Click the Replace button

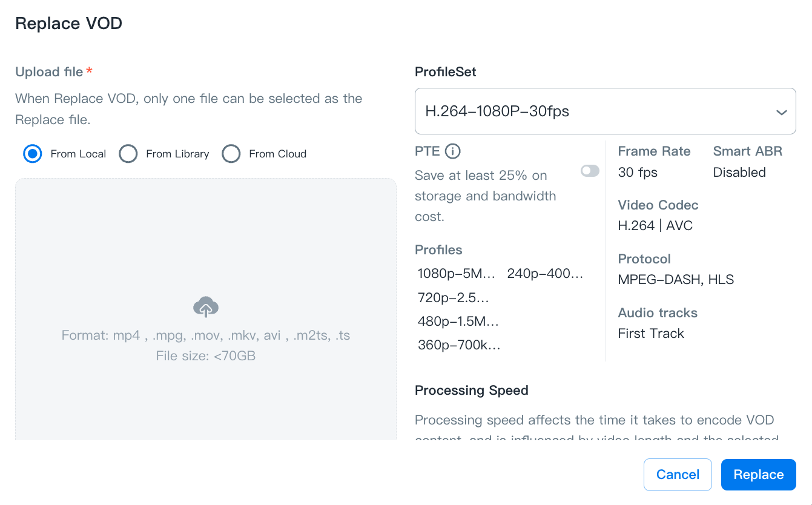tap(758, 475)
